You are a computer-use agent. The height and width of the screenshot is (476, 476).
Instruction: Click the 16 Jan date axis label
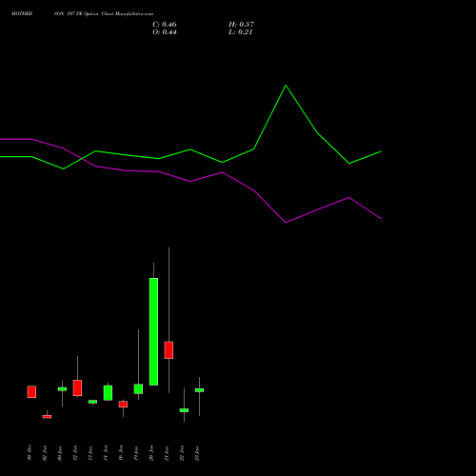pyautogui.click(x=121, y=453)
